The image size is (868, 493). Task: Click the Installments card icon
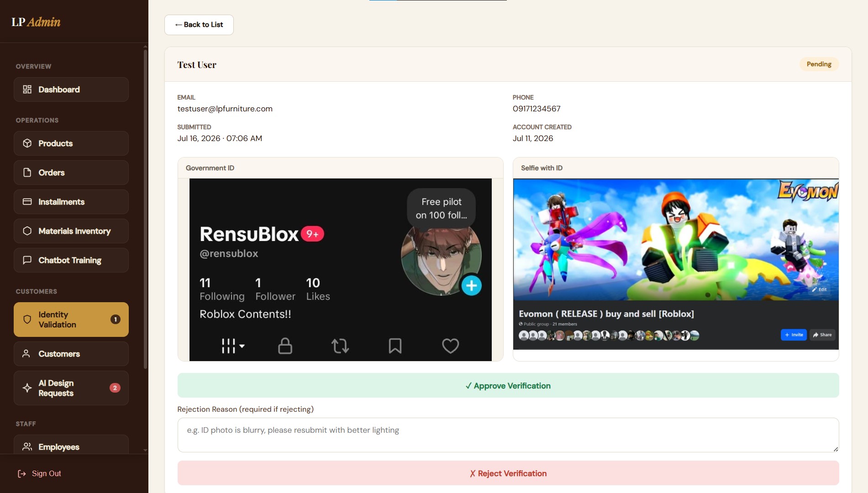pyautogui.click(x=27, y=202)
